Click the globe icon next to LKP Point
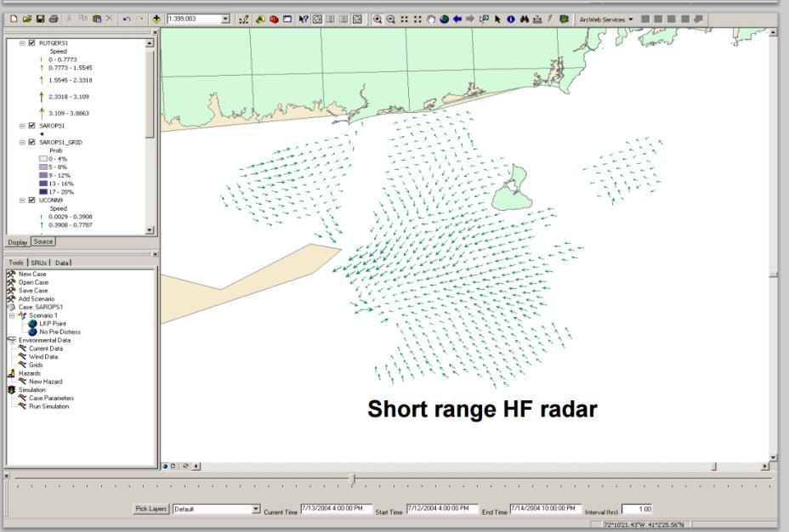 point(32,323)
